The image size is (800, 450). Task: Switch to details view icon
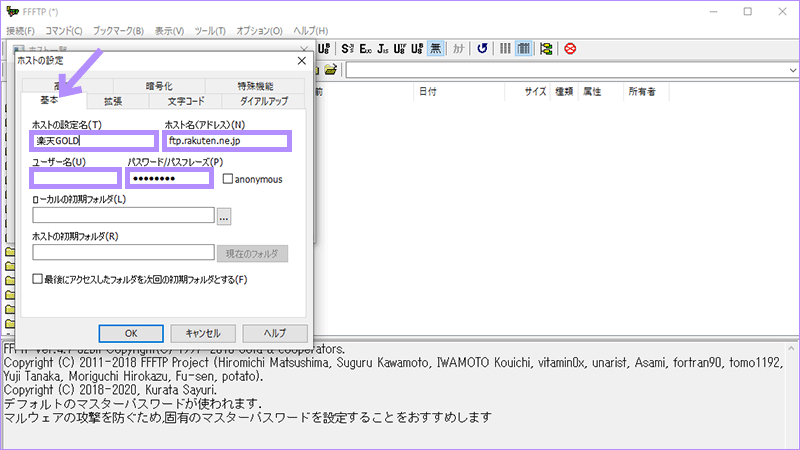pyautogui.click(x=523, y=48)
